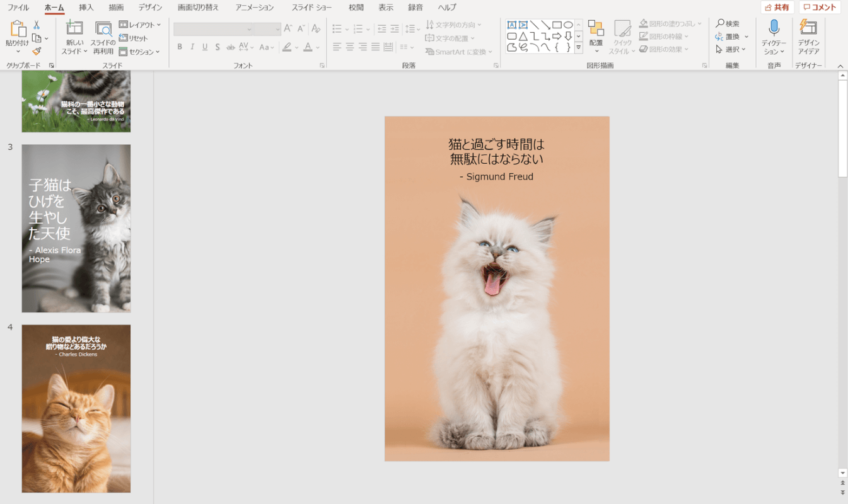The width and height of the screenshot is (848, 504).
Task: Toggle Italic formatting
Action: coord(192,47)
